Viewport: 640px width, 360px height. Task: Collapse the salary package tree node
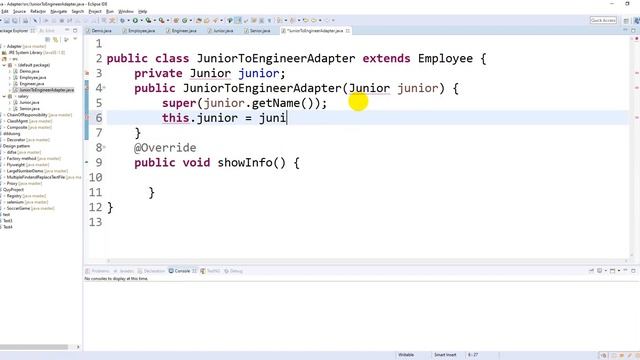tap(4, 96)
